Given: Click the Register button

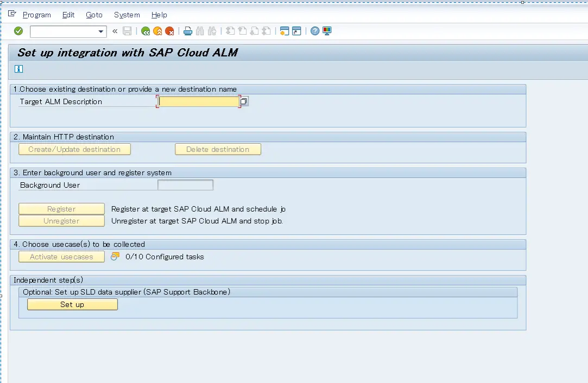Looking at the screenshot, I should [x=61, y=209].
